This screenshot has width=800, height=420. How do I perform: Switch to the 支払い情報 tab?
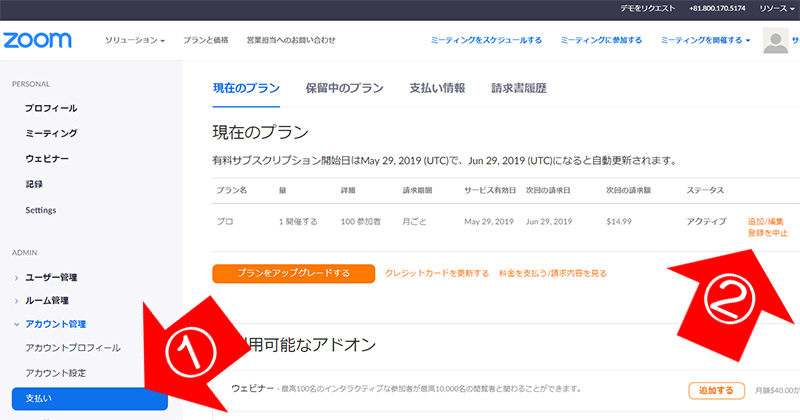coord(437,88)
